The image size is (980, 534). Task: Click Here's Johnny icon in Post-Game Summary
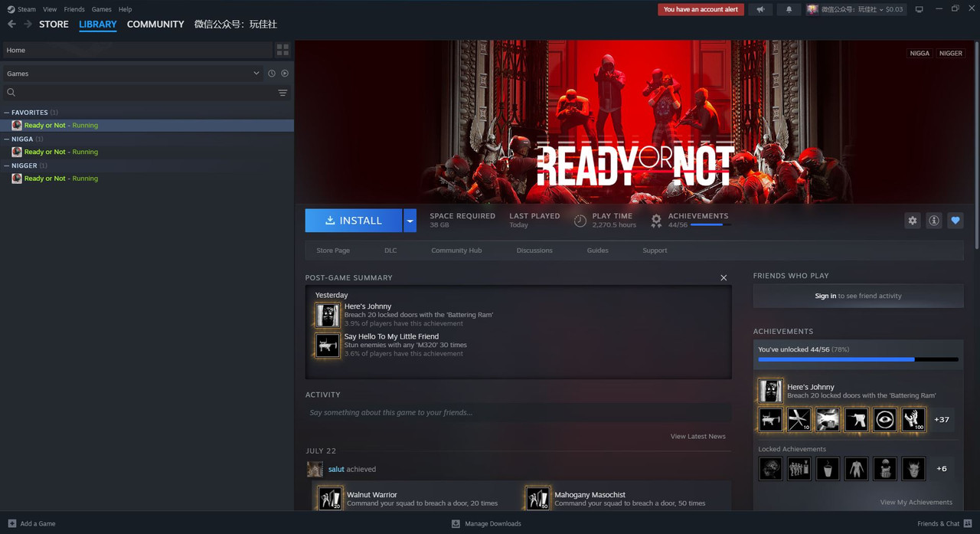pos(328,315)
